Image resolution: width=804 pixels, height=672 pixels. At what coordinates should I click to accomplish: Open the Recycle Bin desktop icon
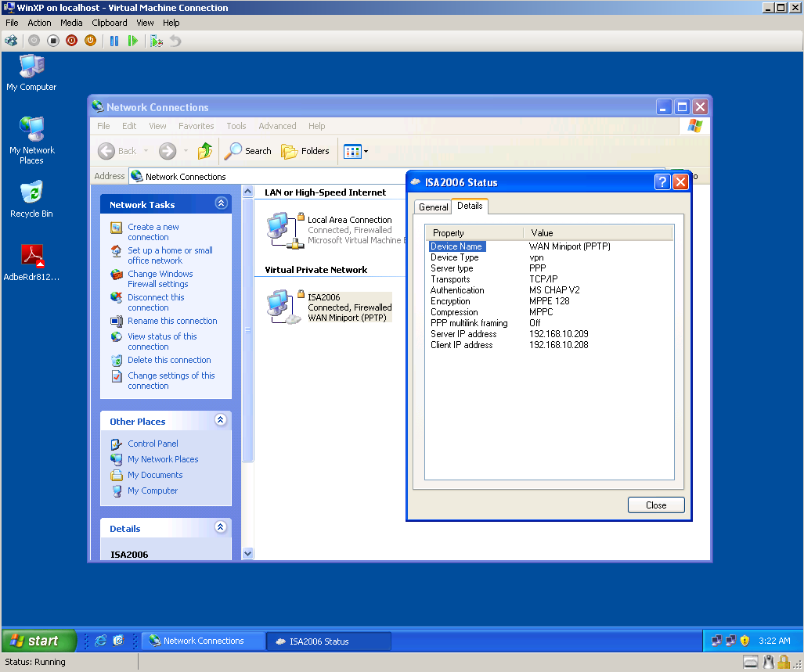click(x=31, y=199)
